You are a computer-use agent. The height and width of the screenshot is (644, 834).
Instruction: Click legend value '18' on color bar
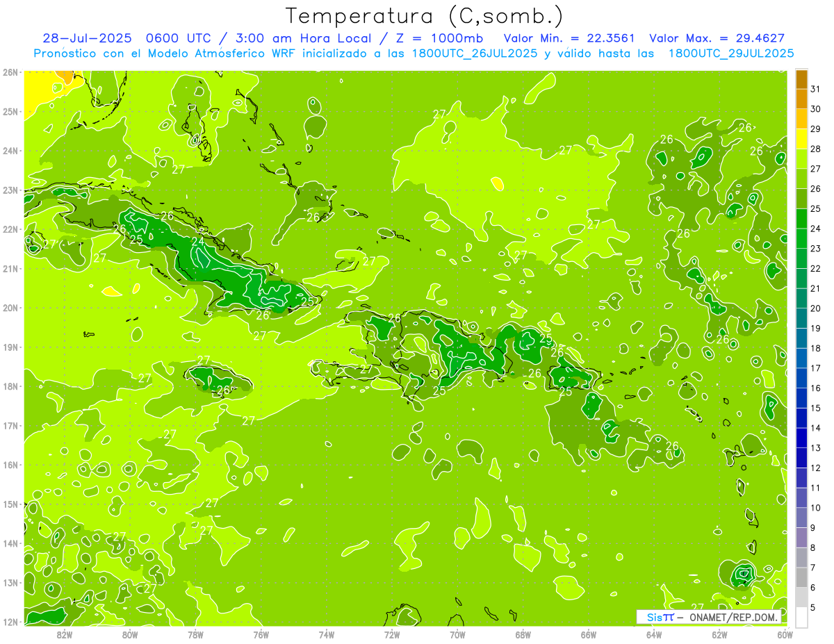pyautogui.click(x=816, y=348)
